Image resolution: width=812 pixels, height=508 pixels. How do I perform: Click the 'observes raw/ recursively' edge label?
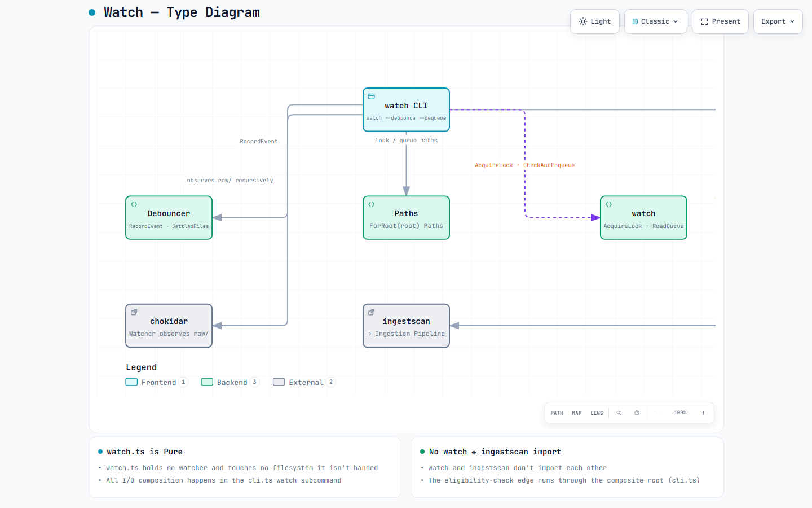(x=230, y=181)
